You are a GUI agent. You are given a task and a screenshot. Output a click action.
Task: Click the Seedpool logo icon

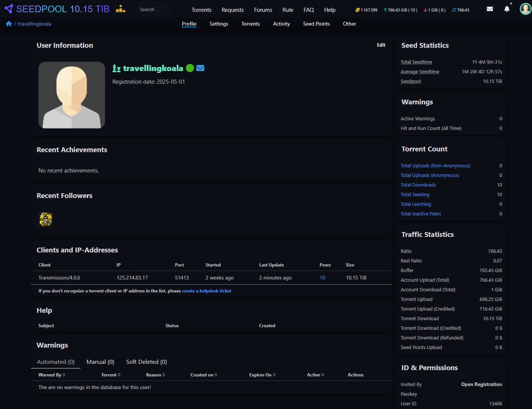tap(9, 9)
